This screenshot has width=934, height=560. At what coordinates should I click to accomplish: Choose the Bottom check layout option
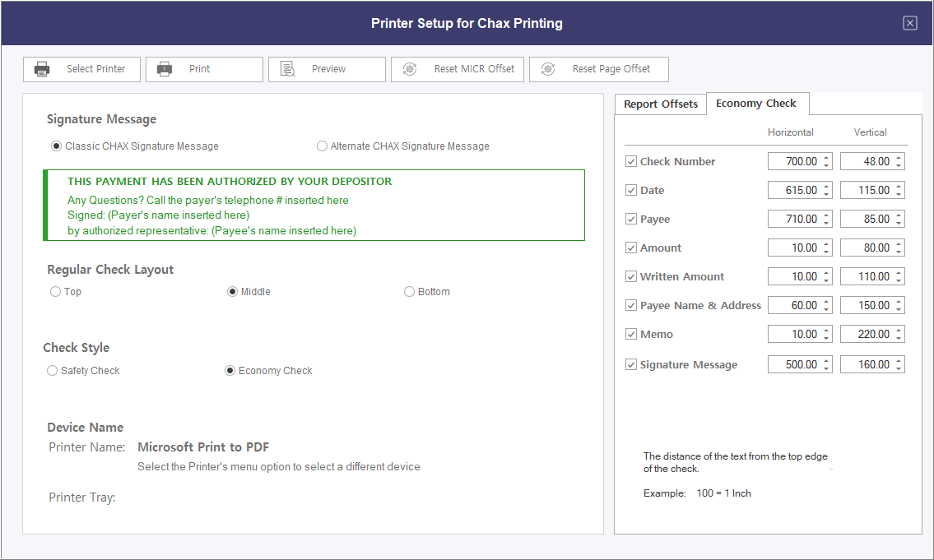point(409,292)
